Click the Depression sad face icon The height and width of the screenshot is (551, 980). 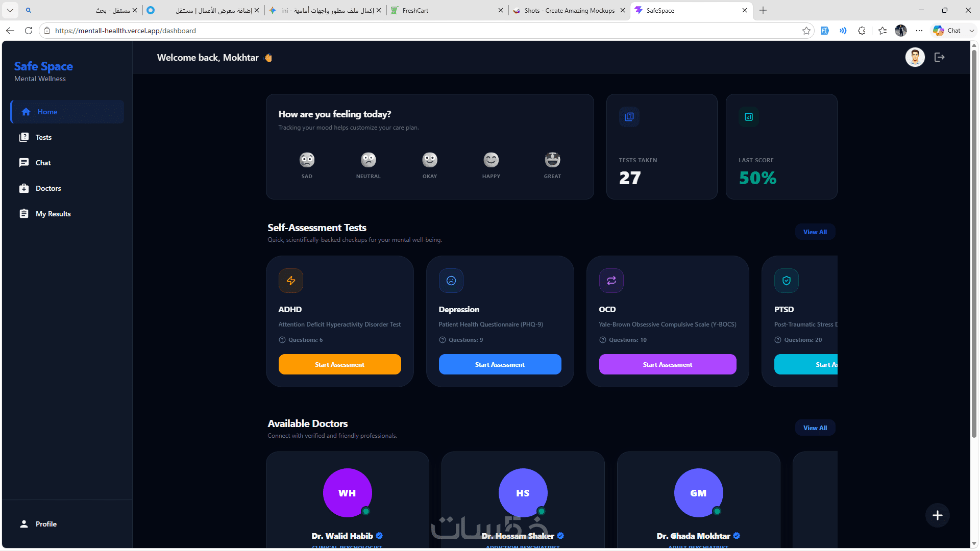pos(451,281)
